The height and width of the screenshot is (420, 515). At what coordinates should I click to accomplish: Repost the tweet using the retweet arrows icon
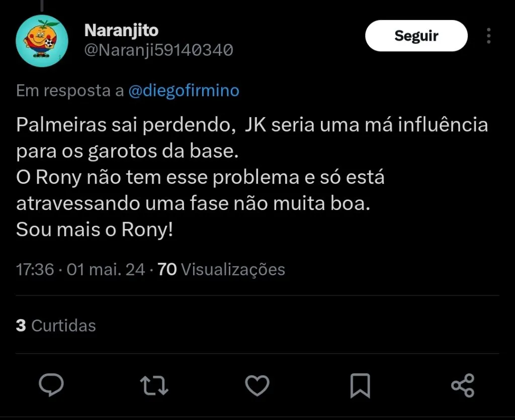click(x=154, y=385)
